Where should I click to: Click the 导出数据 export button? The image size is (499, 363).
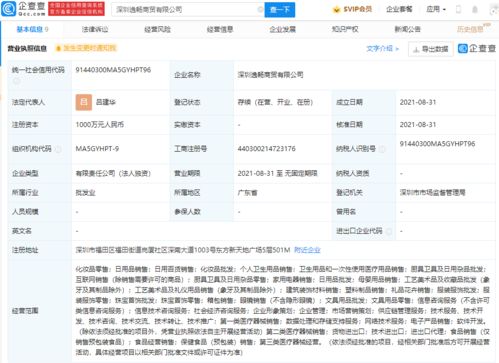(431, 49)
